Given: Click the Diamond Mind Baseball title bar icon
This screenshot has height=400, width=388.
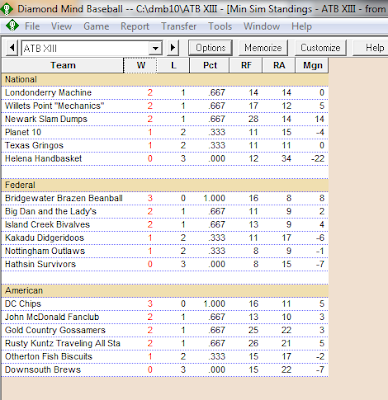Looking at the screenshot, I should click(x=7, y=9).
